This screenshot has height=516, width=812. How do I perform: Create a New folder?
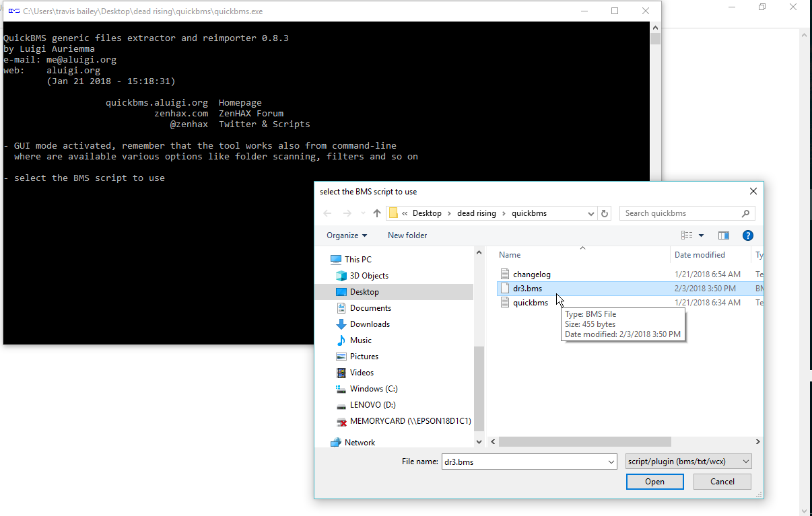click(x=407, y=235)
